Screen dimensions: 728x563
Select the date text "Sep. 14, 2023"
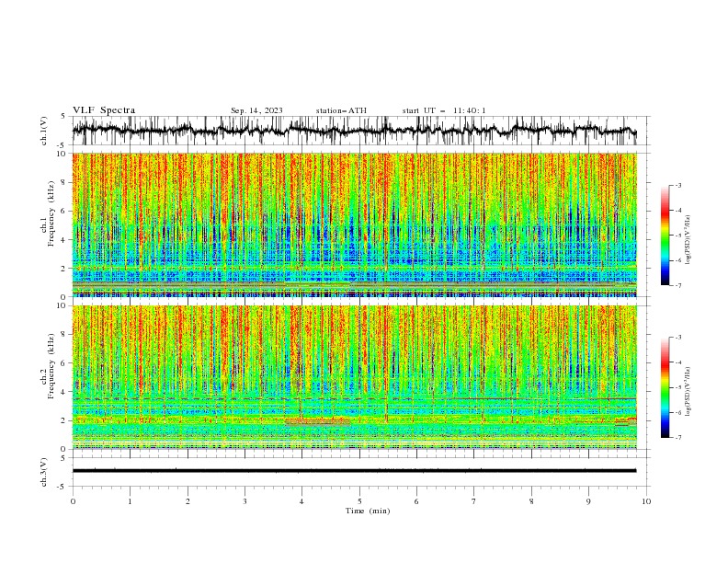coord(256,110)
